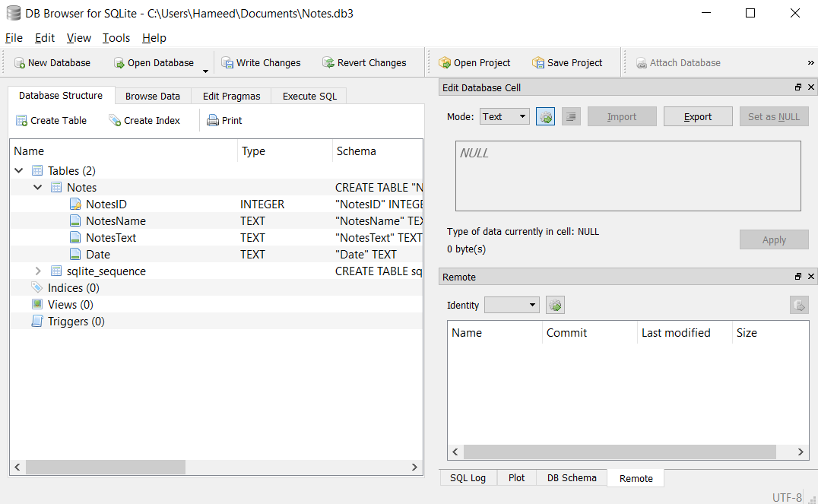Image resolution: width=818 pixels, height=504 pixels.
Task: Click the Notes table icon
Action: coord(56,187)
